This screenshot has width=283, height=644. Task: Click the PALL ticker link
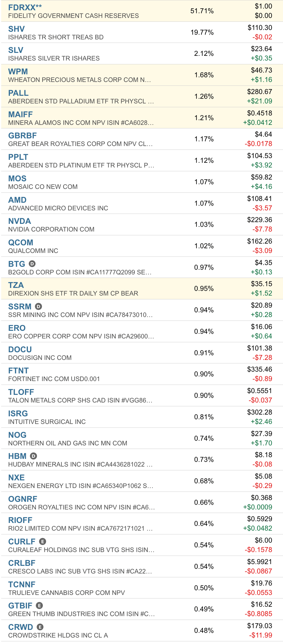tap(18, 93)
